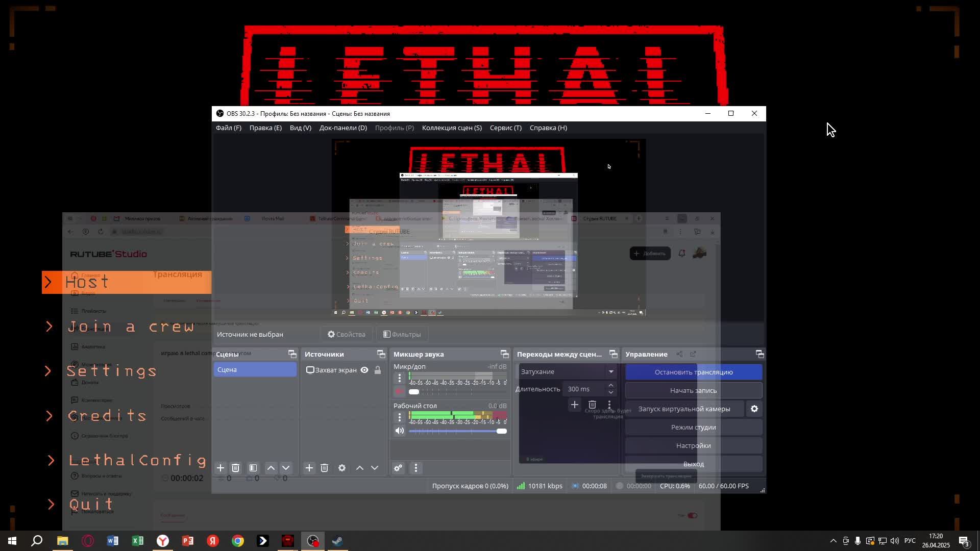Open Google Chrome from the taskbar
Viewport: 980px width, 551px height.
tap(238, 541)
